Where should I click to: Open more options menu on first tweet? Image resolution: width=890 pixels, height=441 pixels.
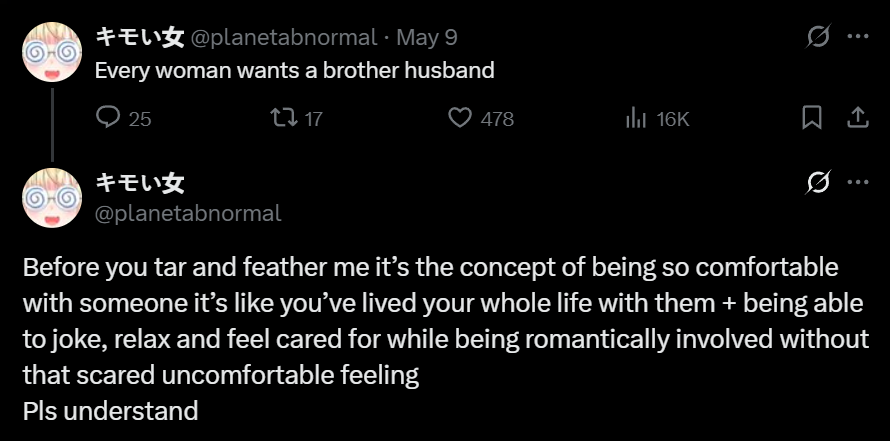(857, 37)
